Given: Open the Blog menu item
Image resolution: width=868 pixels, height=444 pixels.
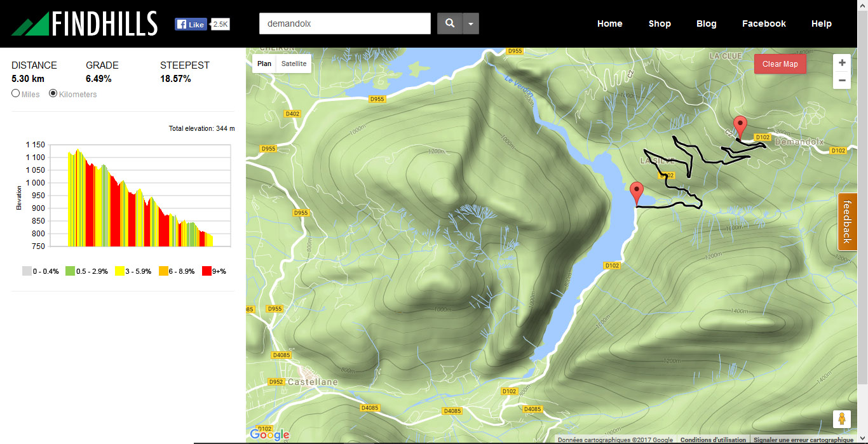Looking at the screenshot, I should pyautogui.click(x=707, y=24).
